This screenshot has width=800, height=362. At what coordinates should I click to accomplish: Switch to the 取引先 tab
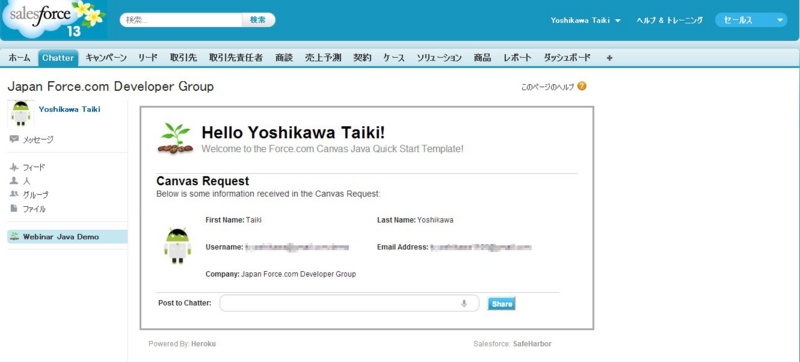tap(183, 58)
